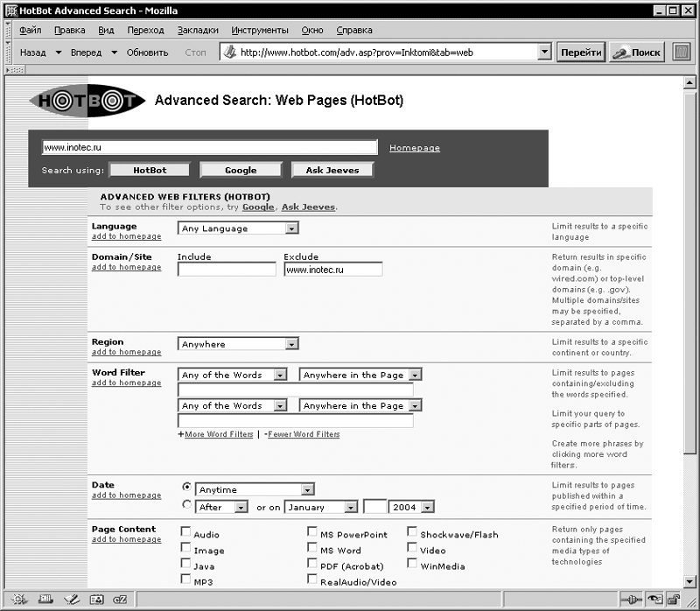Screen dimensions: 700x611
Task: Open the Back button history arrow
Action: pos(59,53)
